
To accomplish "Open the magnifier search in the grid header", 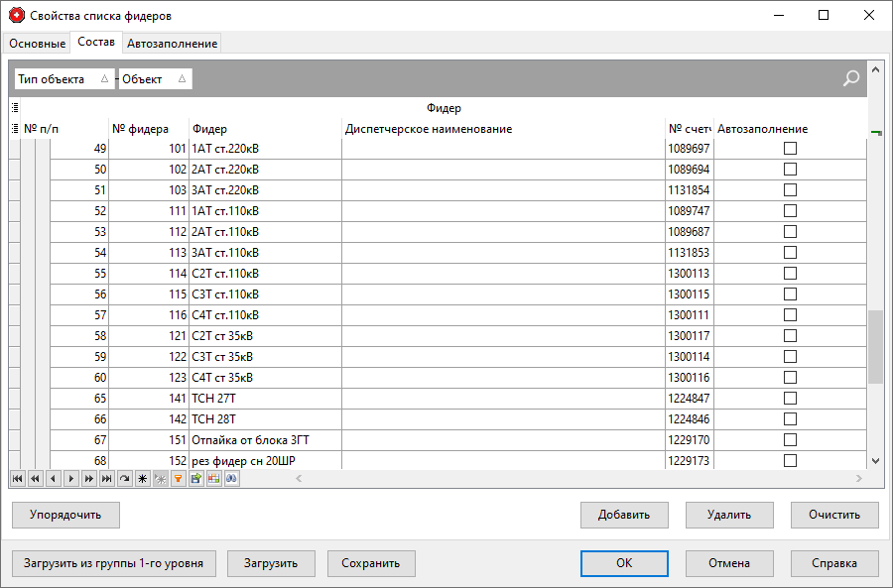I will click(850, 78).
